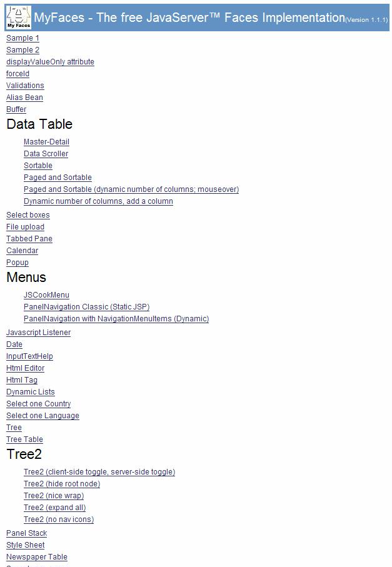The height and width of the screenshot is (567, 392).
Task: Go to the Validations page
Action: click(25, 86)
